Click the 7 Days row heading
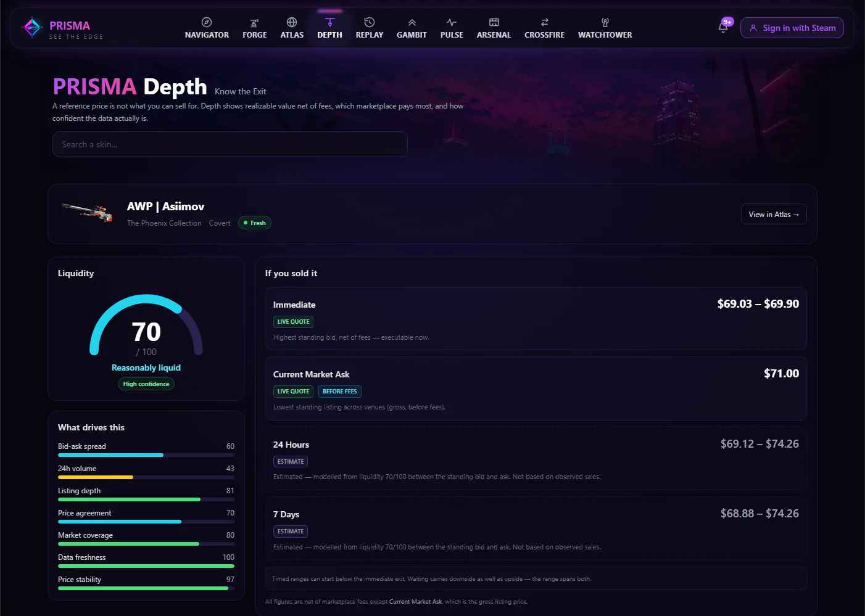865x616 pixels. tap(286, 514)
